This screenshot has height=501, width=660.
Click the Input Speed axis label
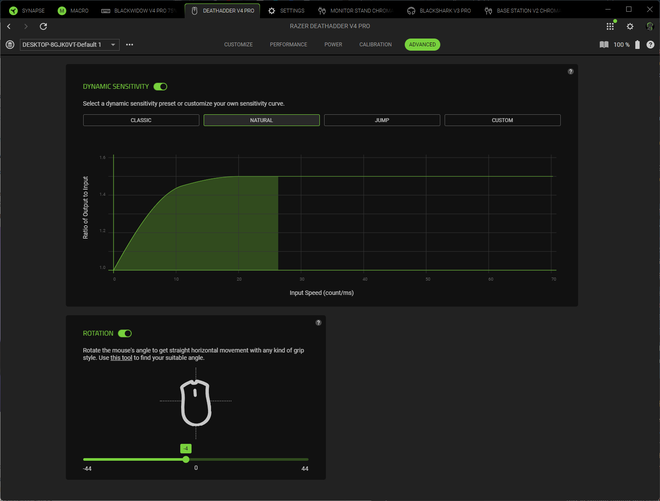pos(322,293)
